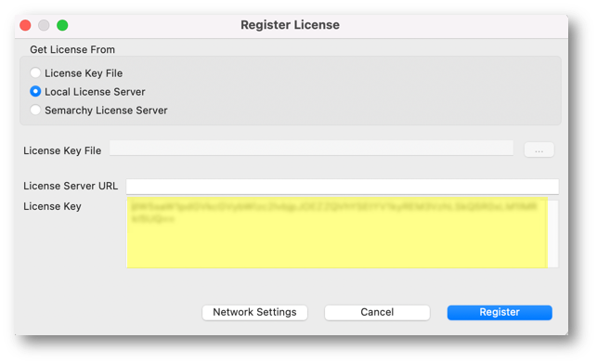Image resolution: width=597 pixels, height=364 pixels.
Task: Enable the Semarchy License Server radio button
Action: point(35,110)
